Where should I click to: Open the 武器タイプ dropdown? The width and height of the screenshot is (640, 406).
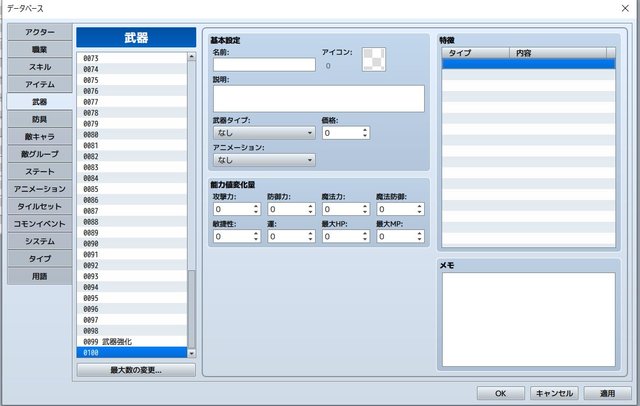pyautogui.click(x=264, y=133)
